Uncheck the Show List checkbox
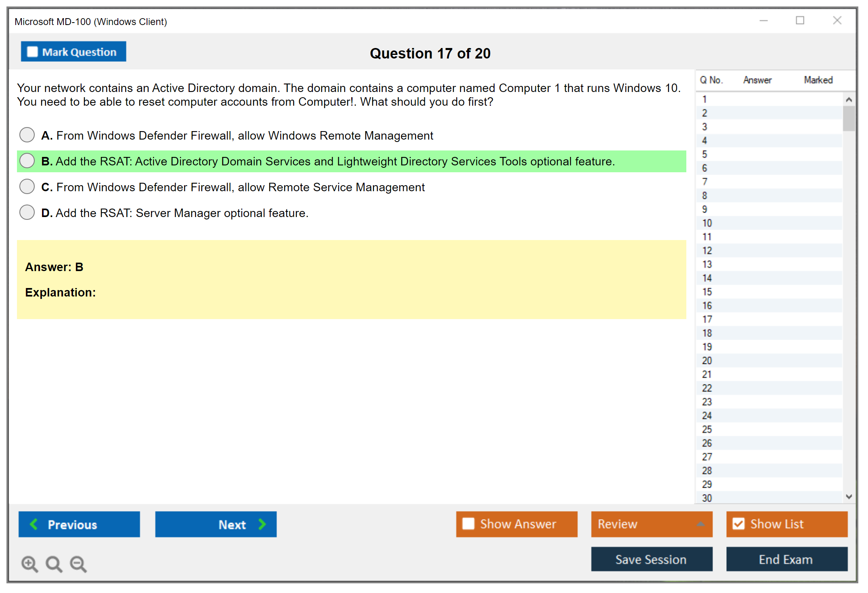The width and height of the screenshot is (868, 593). [738, 524]
